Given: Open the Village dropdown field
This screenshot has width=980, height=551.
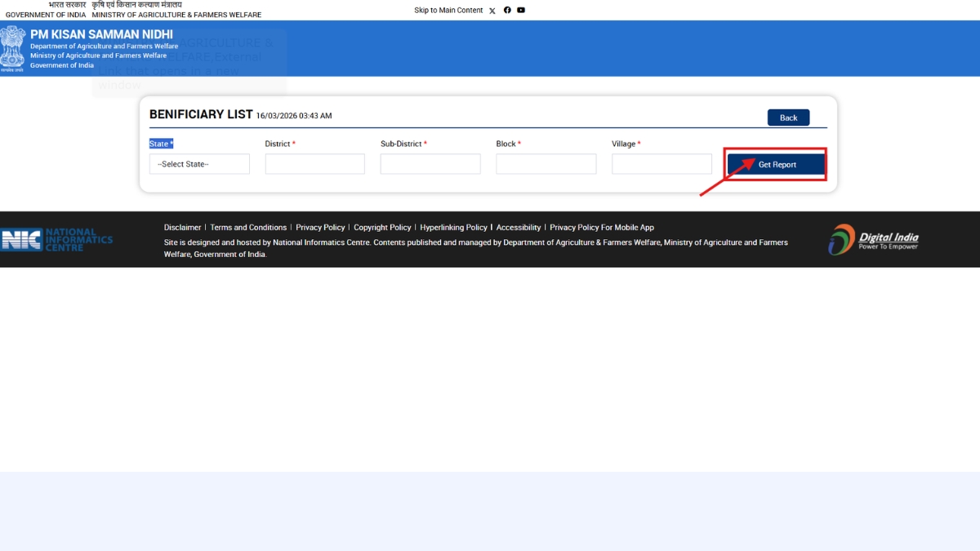Looking at the screenshot, I should coord(661,164).
